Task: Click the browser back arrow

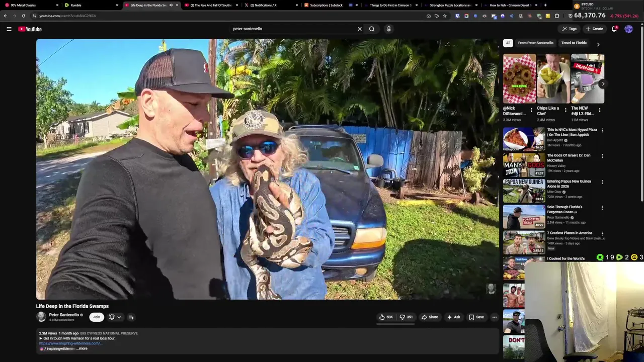Action: (6, 16)
